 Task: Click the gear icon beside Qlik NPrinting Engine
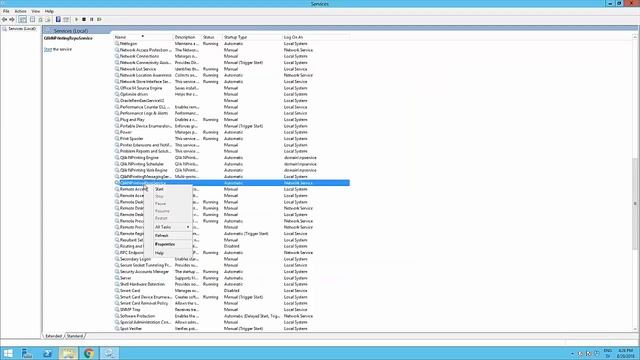pos(117,158)
